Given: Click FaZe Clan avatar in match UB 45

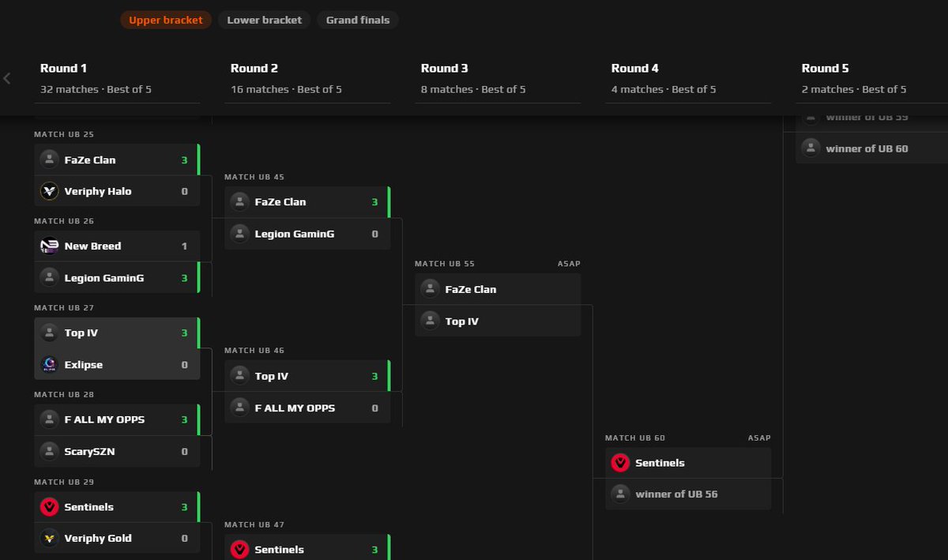Looking at the screenshot, I should tap(240, 201).
